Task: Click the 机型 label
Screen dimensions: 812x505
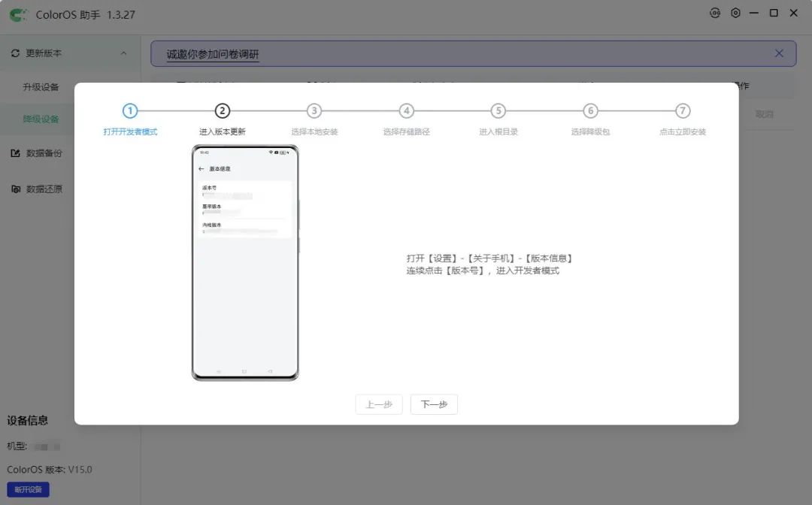Action: click(17, 446)
